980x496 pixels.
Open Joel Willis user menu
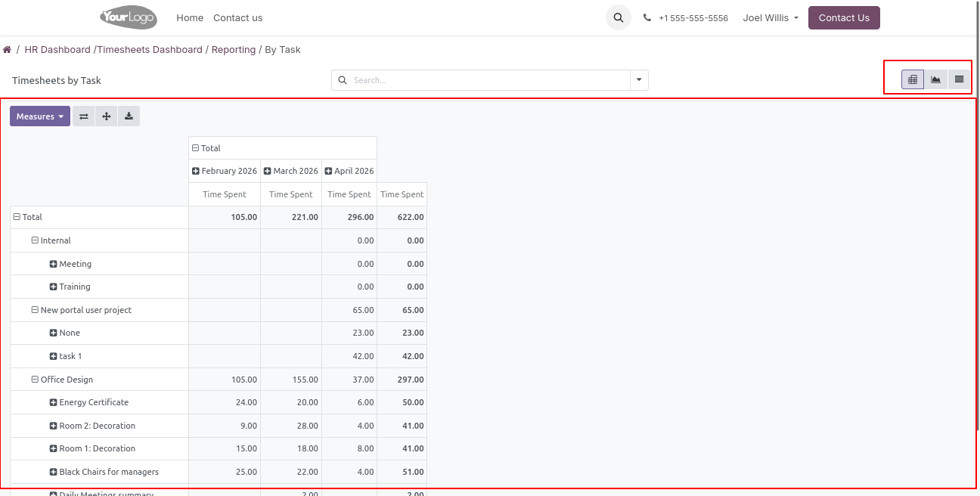point(771,18)
